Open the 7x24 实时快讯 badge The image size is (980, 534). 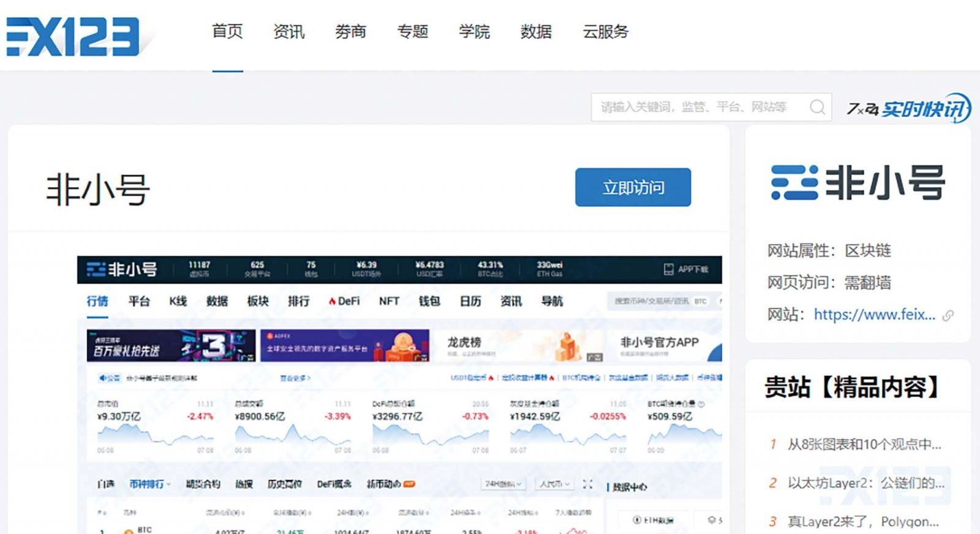[x=909, y=108]
